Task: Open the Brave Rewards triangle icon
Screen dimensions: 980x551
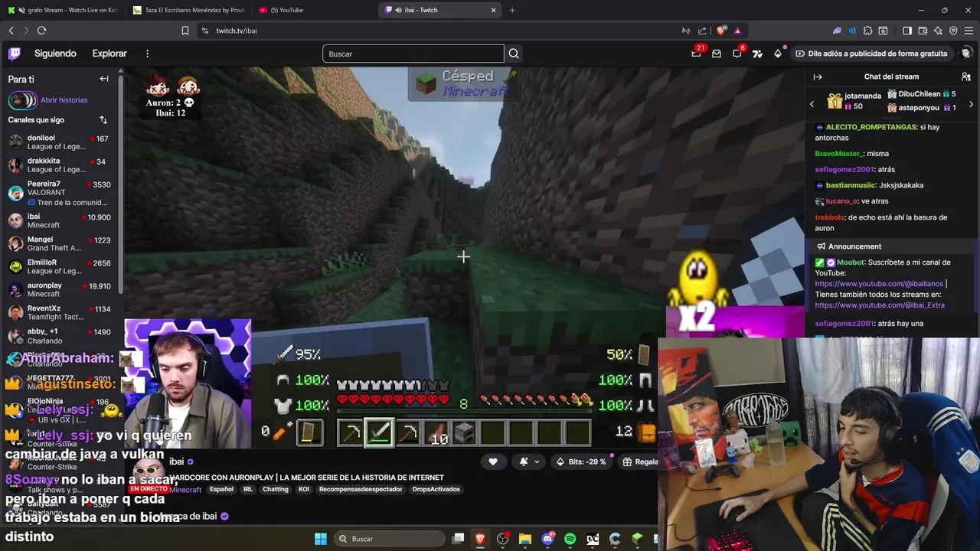Action: click(x=737, y=31)
